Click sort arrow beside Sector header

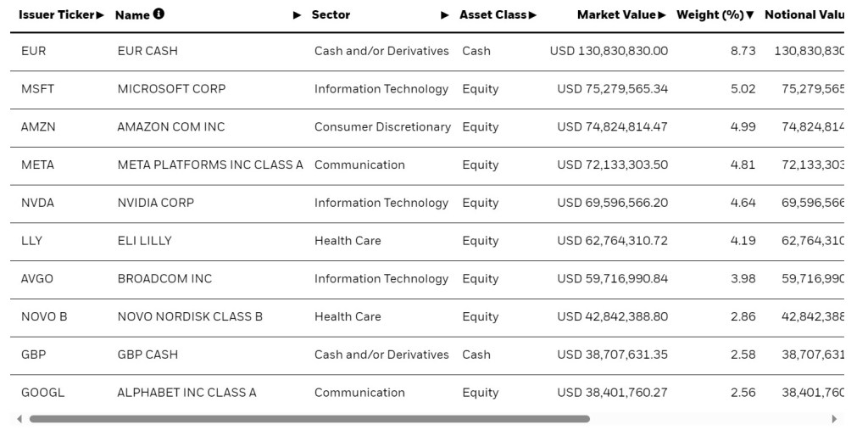pyautogui.click(x=445, y=15)
